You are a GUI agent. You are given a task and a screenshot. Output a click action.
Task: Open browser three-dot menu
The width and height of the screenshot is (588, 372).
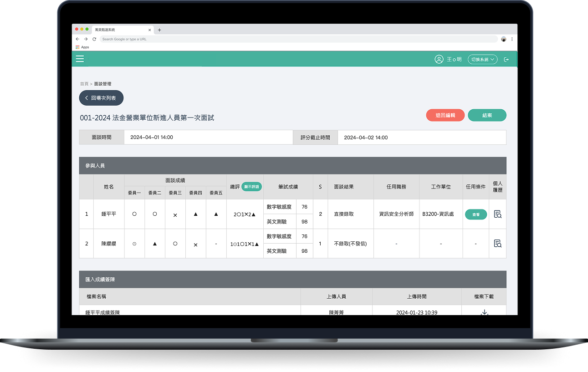(x=512, y=39)
